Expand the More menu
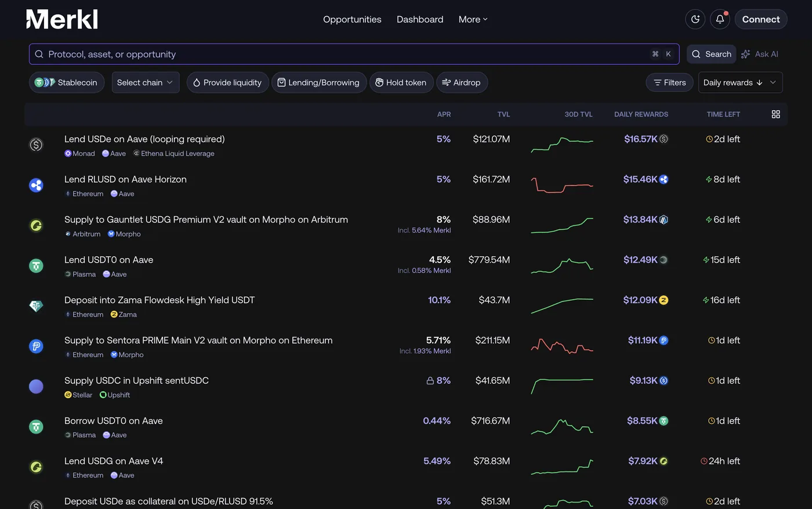This screenshot has width=812, height=509. pyautogui.click(x=473, y=19)
